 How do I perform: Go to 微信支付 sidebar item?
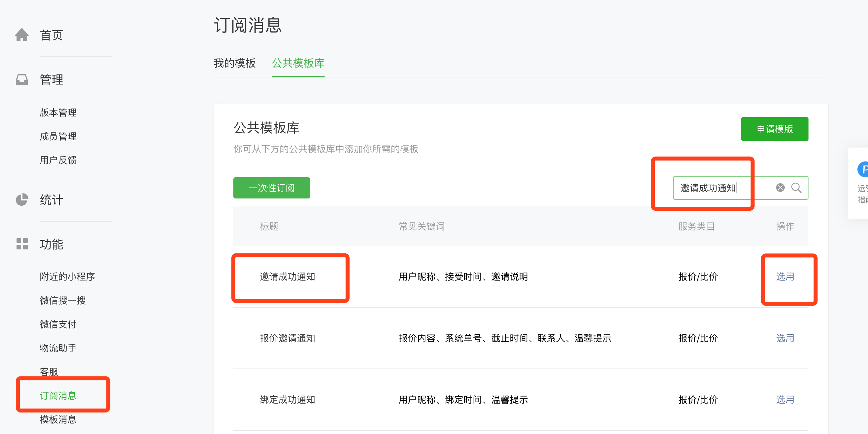click(58, 324)
